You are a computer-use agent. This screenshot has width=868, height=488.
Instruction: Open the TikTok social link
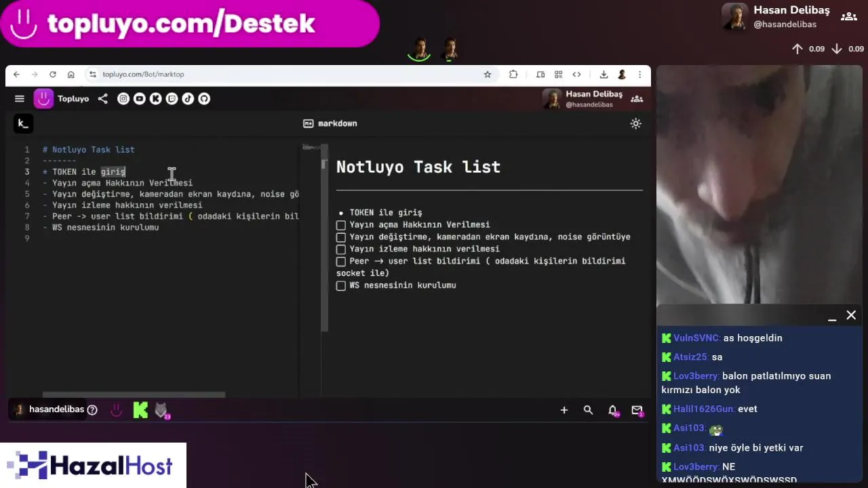point(188,99)
